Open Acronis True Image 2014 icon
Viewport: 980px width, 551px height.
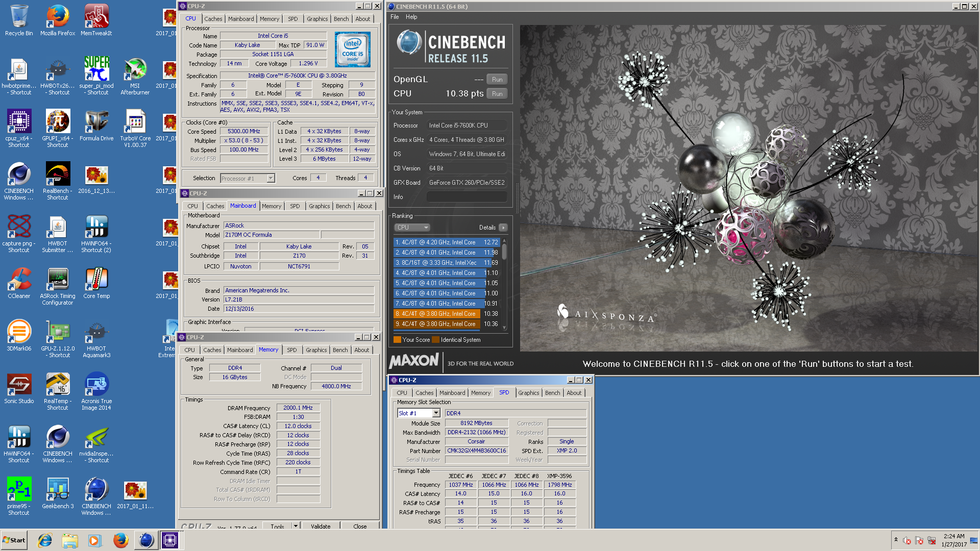coord(96,391)
